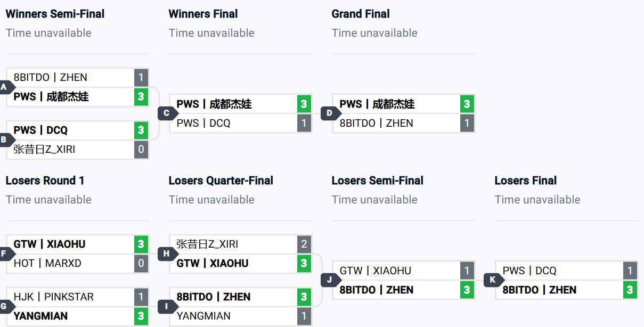Click PWS | DCQ score 3 box
This screenshot has width=644, height=327.
click(x=141, y=130)
